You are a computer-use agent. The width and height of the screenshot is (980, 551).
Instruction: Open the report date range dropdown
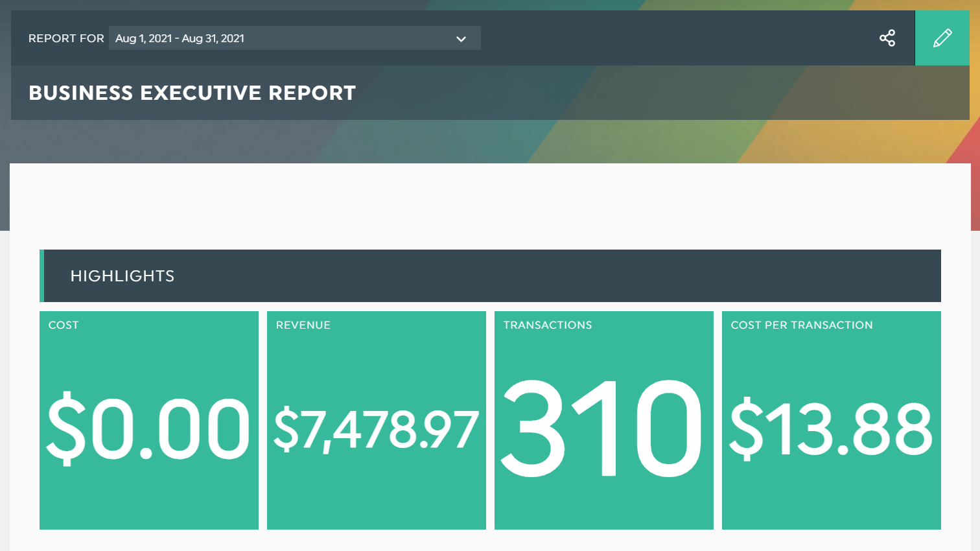294,38
